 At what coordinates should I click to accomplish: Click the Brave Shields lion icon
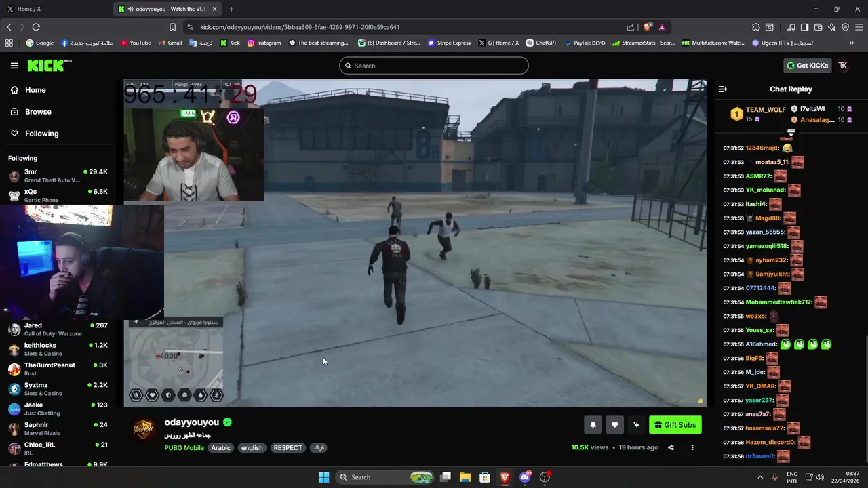click(x=648, y=27)
